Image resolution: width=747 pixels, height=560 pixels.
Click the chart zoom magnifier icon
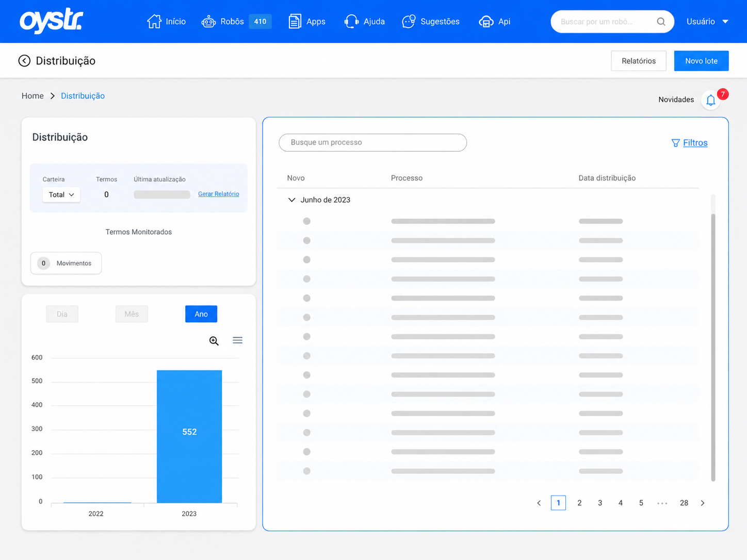[214, 341]
